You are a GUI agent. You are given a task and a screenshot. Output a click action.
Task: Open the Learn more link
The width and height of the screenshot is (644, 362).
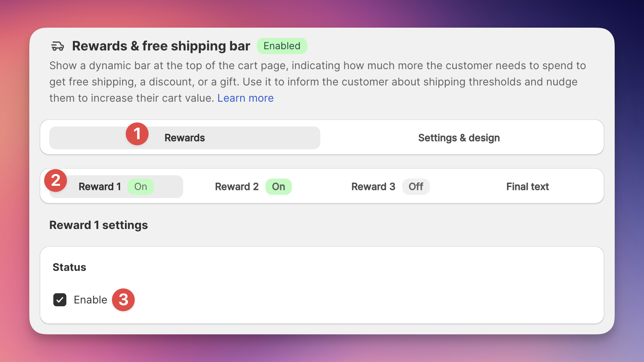[245, 98]
